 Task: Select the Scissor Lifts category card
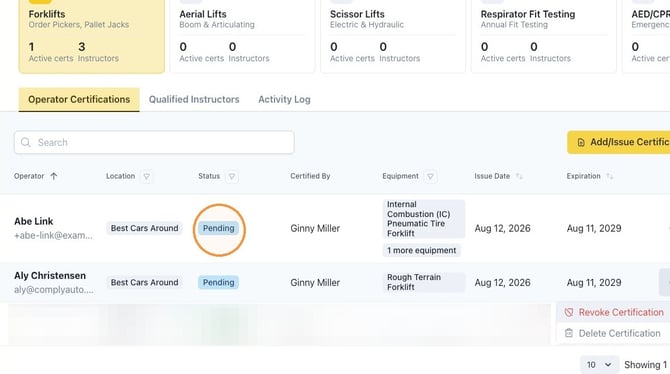pyautogui.click(x=393, y=36)
